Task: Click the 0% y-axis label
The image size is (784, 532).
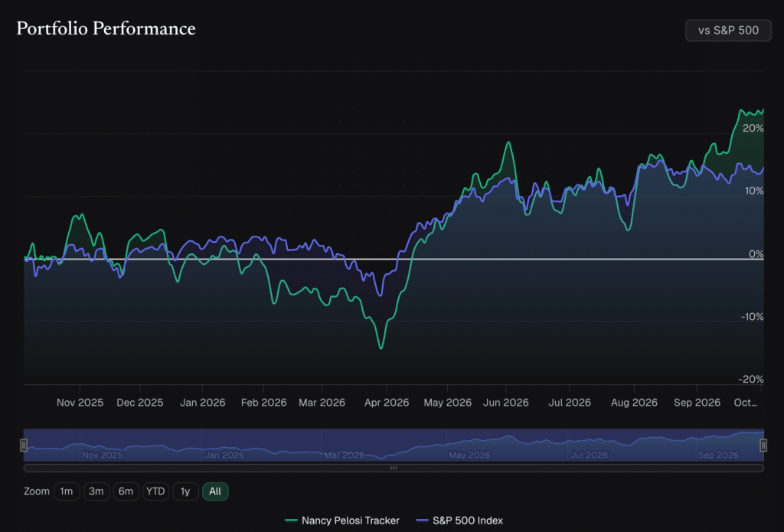Action: click(x=756, y=254)
